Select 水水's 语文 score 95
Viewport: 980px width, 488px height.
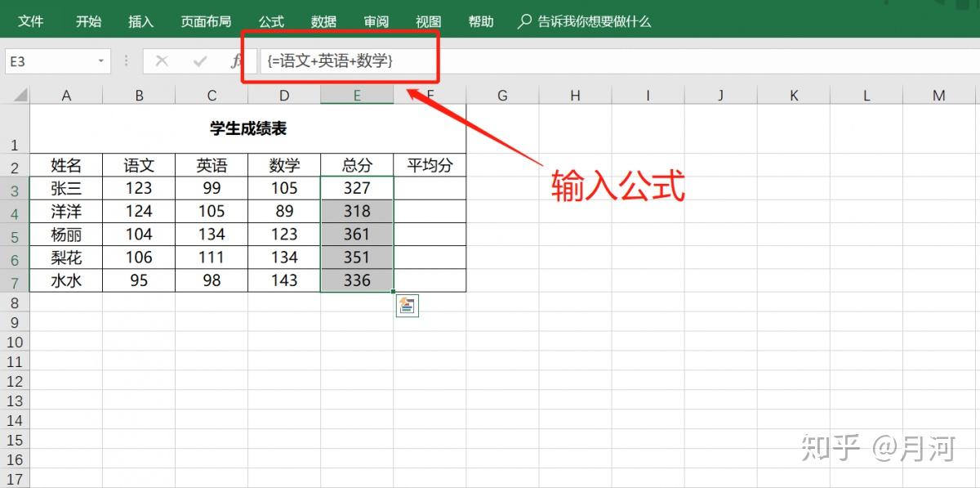point(139,280)
